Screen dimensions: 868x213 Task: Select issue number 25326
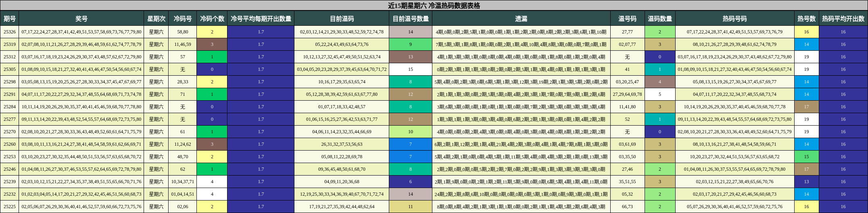(10, 32)
